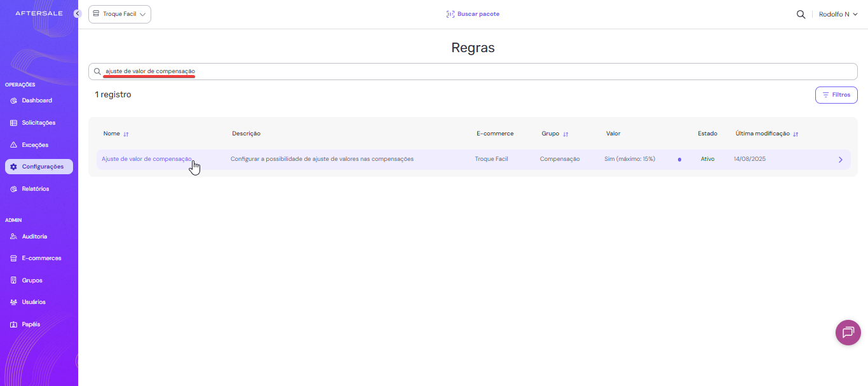Screen dimensions: 868x386
Task: Sort by Grupo column arrows
Action: pyautogui.click(x=566, y=134)
